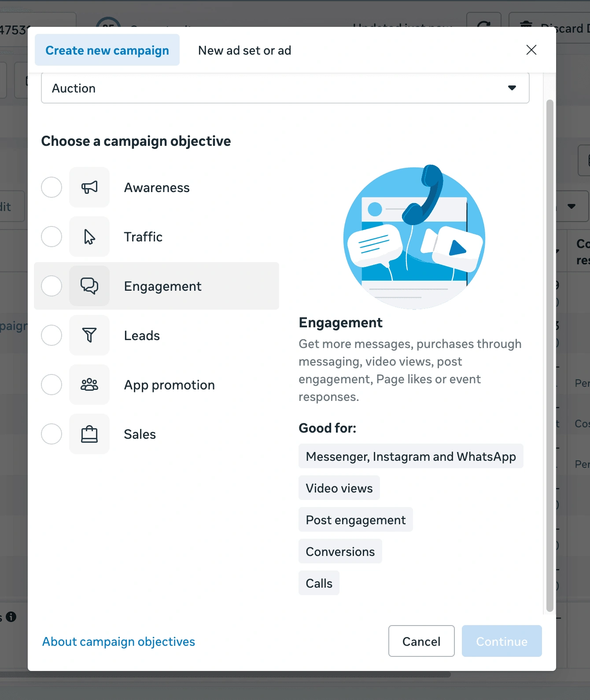Click the Engagement chat bubbles icon
Screen dimensions: 590x700
click(89, 286)
